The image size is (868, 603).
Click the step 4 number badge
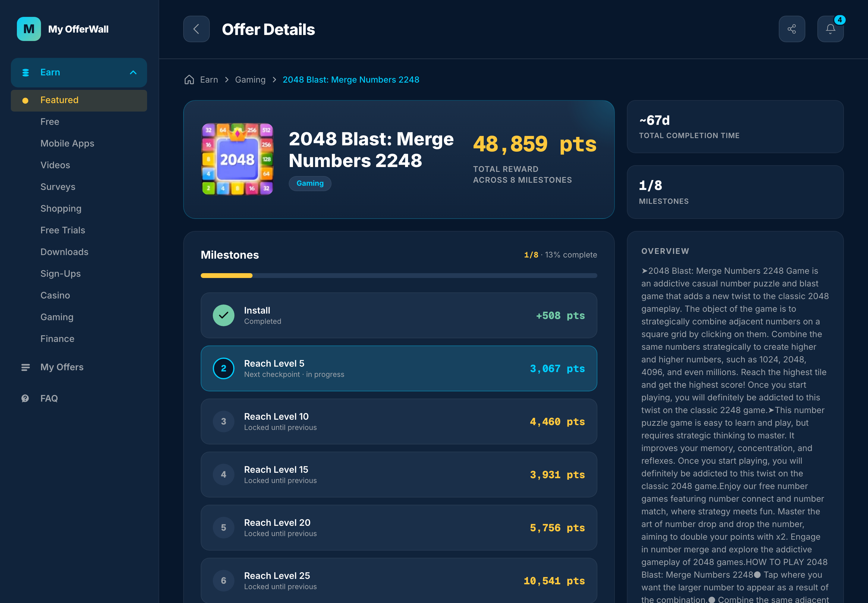pos(224,475)
